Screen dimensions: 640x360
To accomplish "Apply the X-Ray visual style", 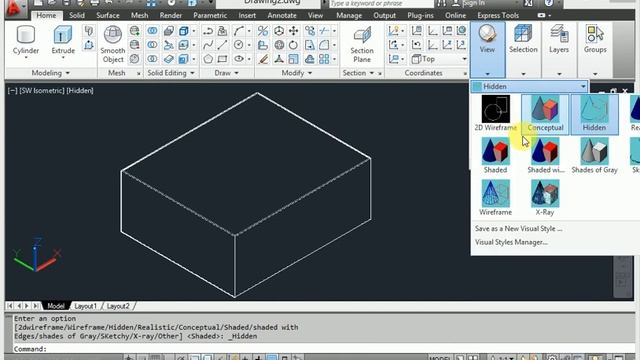I will click(x=545, y=198).
